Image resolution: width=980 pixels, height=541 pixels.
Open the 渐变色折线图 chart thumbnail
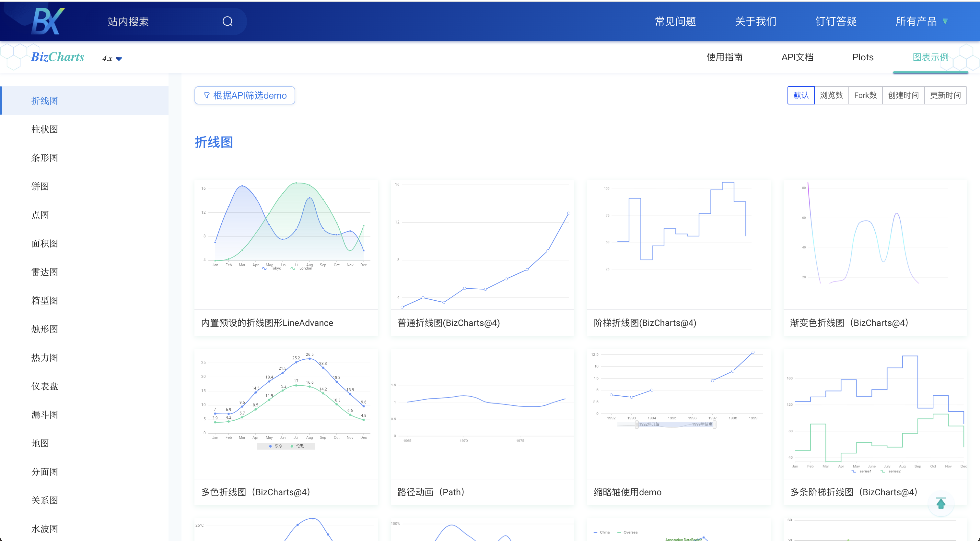click(x=875, y=245)
